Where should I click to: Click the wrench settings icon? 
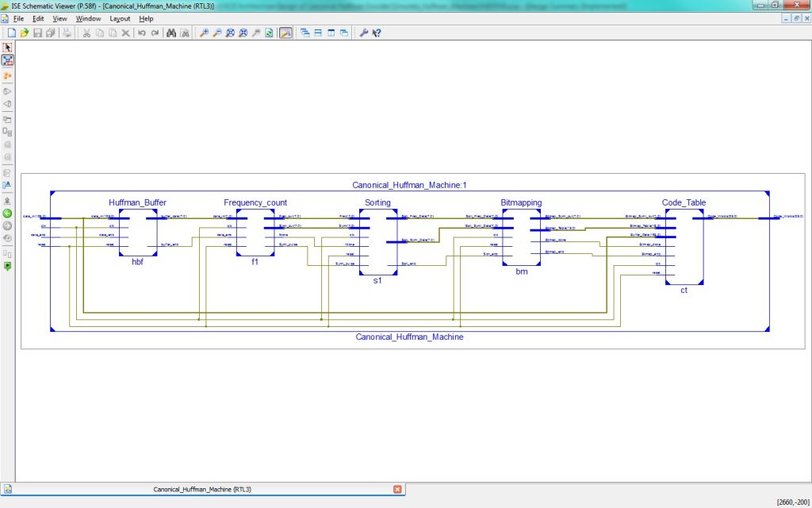click(x=364, y=33)
